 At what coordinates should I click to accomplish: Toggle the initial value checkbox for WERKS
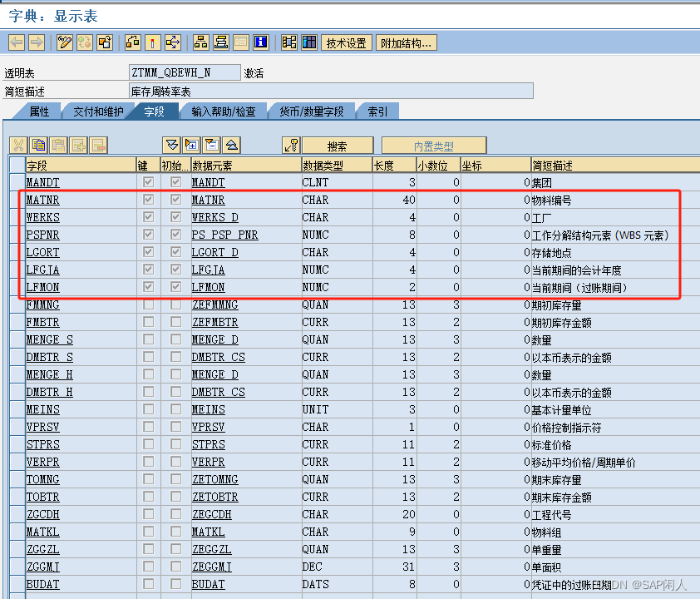[x=176, y=216]
